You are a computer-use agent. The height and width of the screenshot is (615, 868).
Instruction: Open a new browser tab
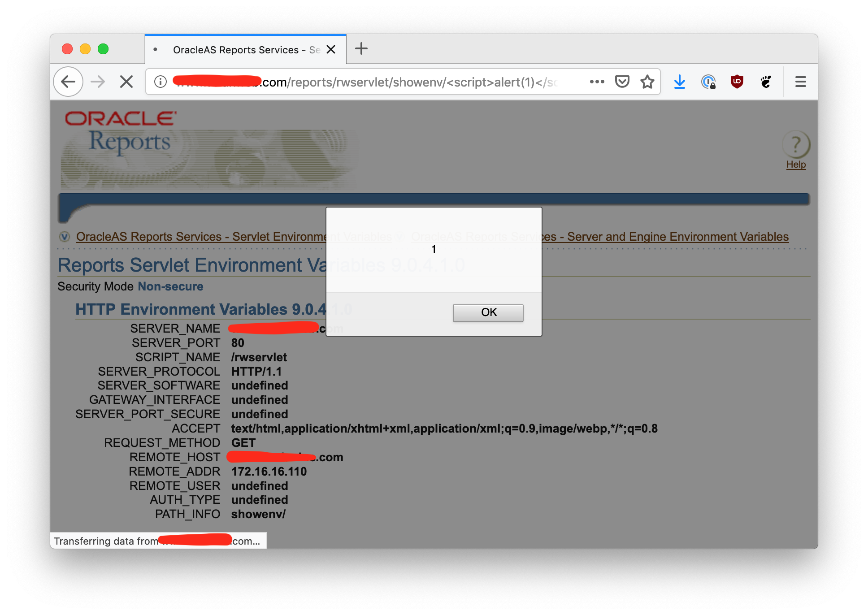coord(361,48)
